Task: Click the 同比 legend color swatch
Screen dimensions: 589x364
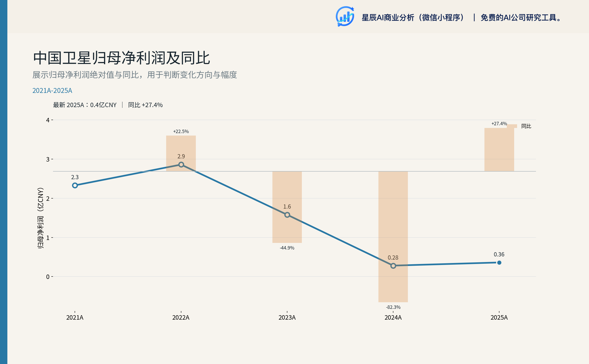Action: (x=512, y=126)
